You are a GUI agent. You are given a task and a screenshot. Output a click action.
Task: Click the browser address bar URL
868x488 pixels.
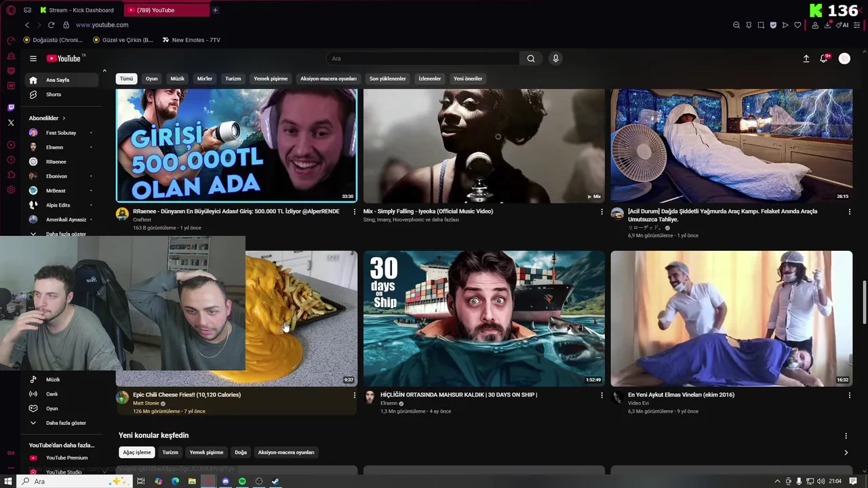[102, 25]
